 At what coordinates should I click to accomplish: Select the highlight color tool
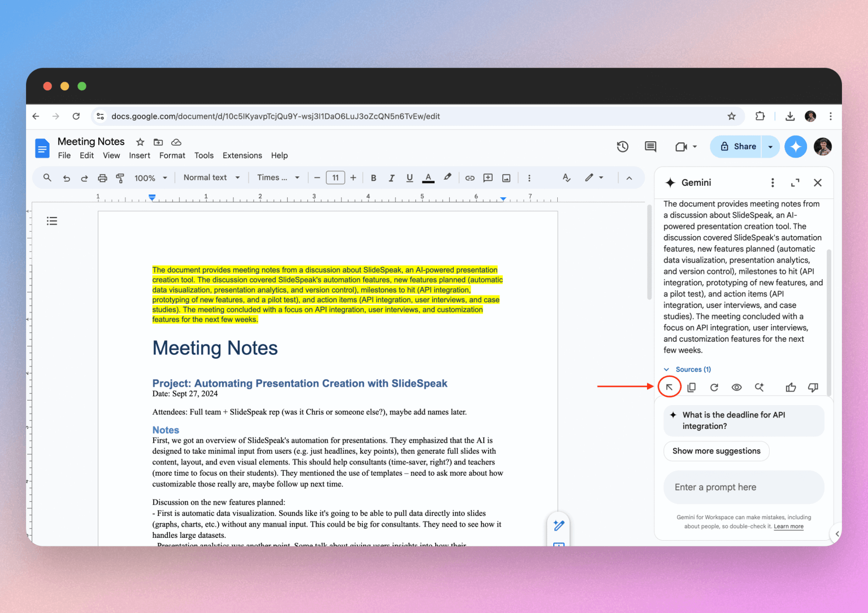click(448, 177)
